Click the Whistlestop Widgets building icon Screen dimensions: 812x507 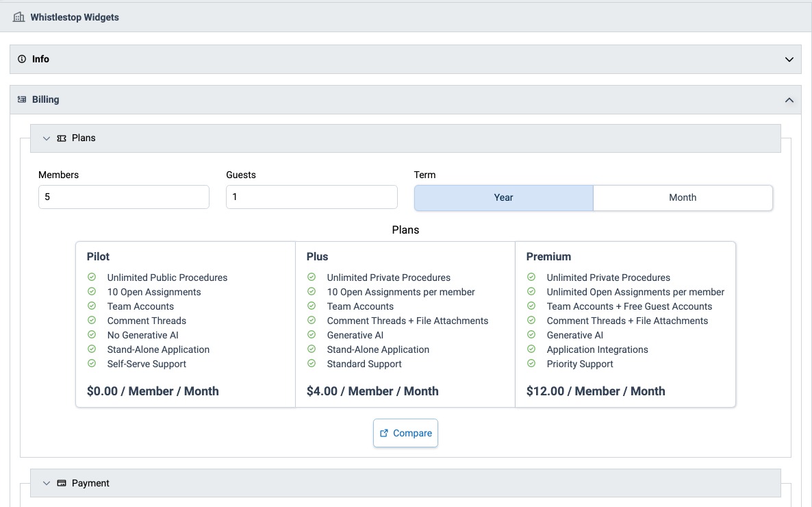(18, 17)
